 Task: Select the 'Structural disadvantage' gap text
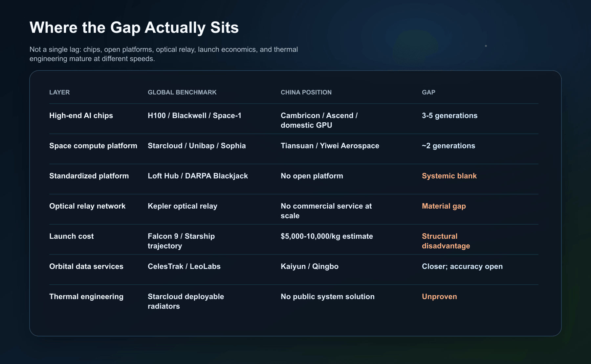[446, 241]
